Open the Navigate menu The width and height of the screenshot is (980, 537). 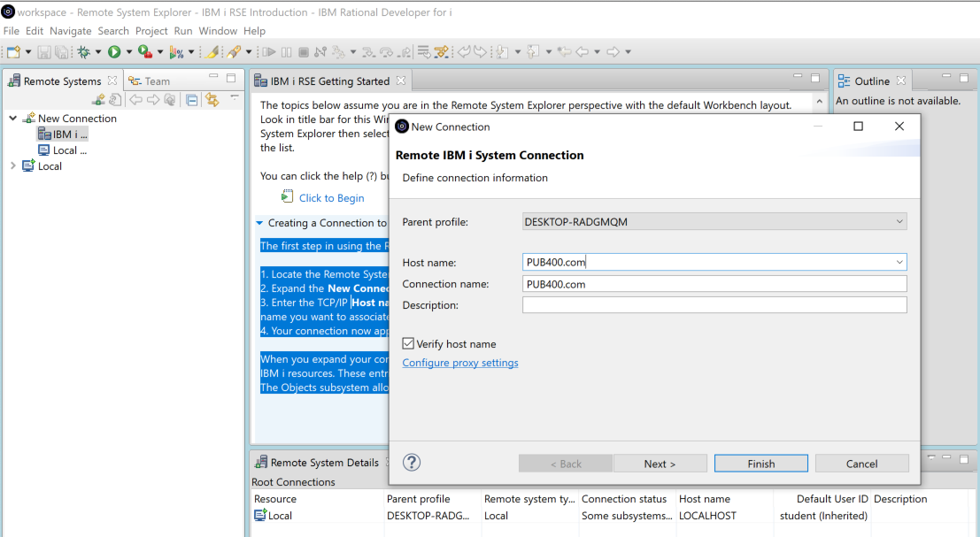(x=70, y=31)
